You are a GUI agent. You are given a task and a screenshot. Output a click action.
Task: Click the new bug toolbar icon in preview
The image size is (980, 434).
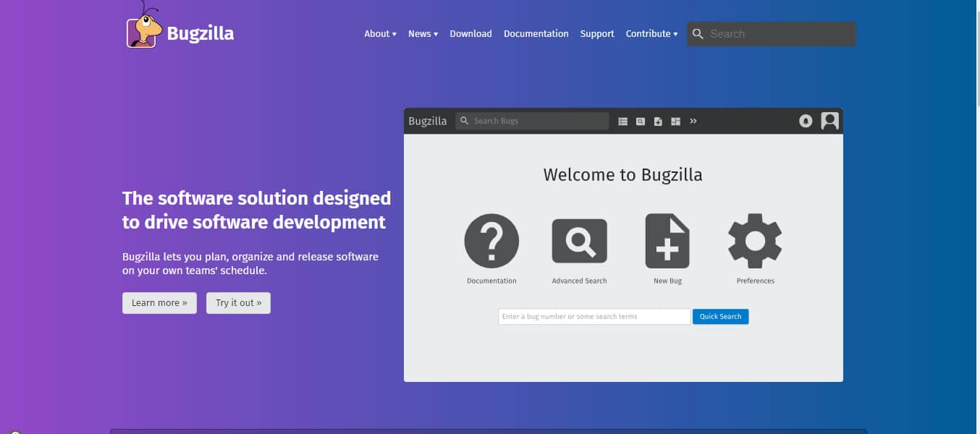tap(658, 122)
